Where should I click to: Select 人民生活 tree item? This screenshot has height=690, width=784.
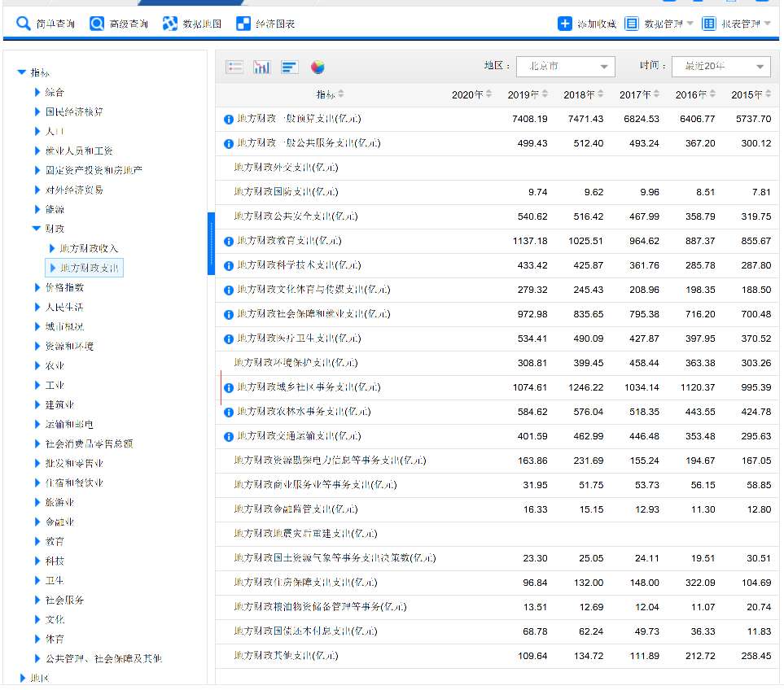pos(64,307)
